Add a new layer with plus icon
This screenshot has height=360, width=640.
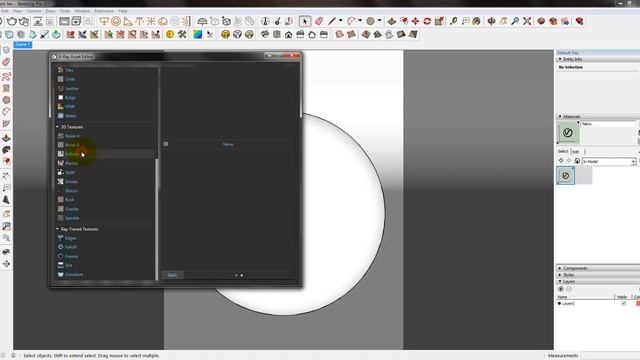pos(561,289)
